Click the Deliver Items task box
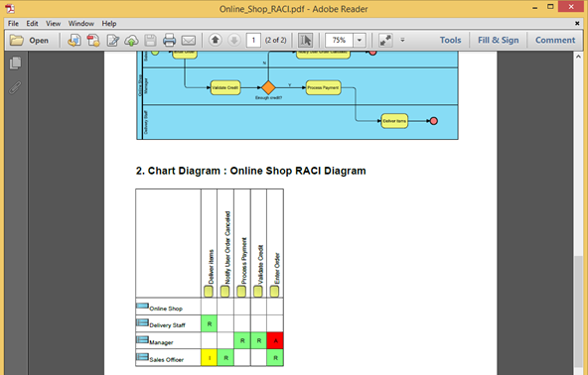 click(x=394, y=121)
